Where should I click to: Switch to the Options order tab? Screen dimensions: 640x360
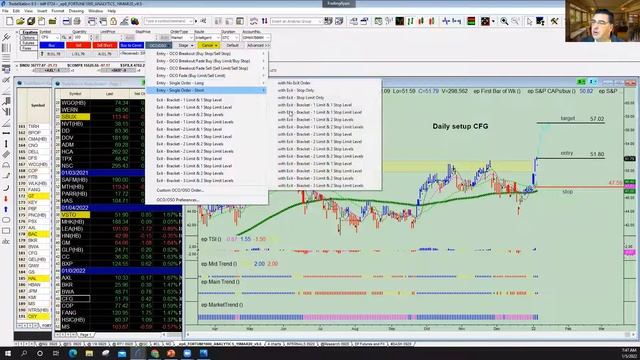click(29, 38)
